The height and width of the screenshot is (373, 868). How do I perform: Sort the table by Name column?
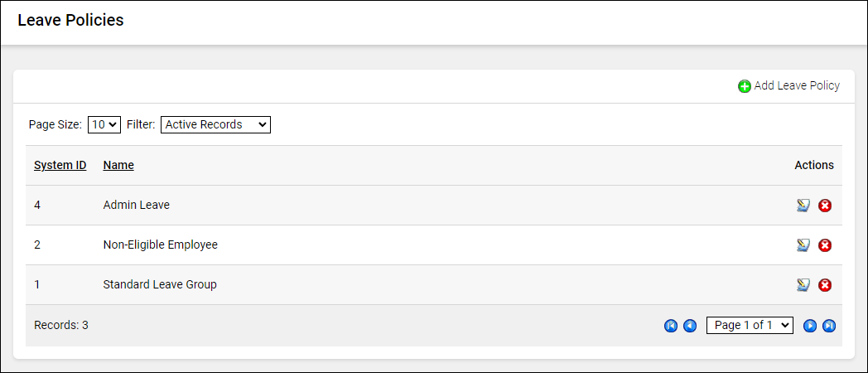[118, 165]
